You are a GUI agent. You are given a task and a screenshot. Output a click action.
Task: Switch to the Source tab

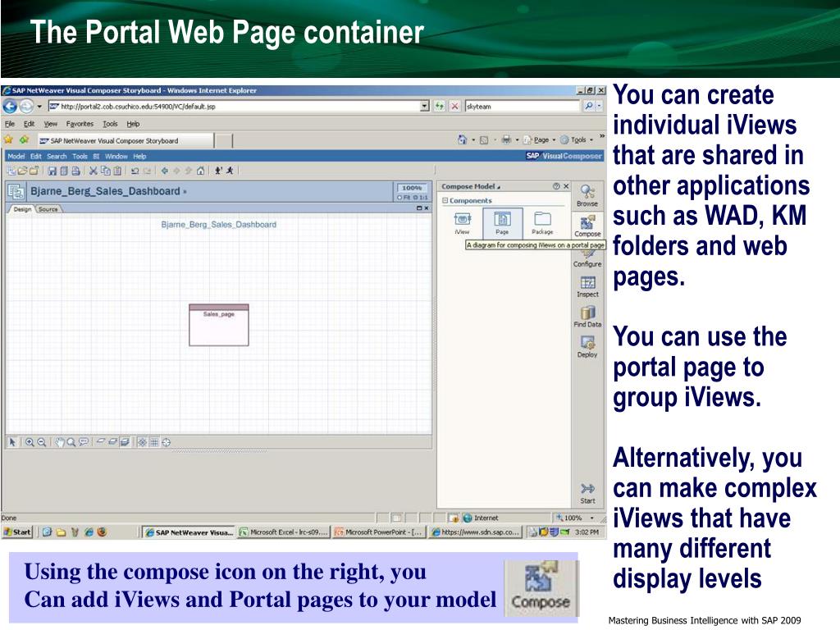coord(48,209)
